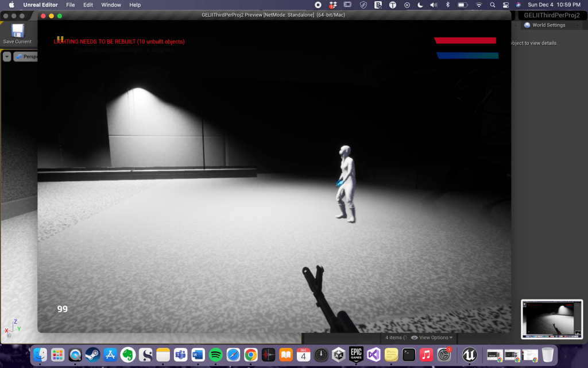Open Epic Games Launcher from the dock
Screen dimensions: 588x368
click(356, 355)
